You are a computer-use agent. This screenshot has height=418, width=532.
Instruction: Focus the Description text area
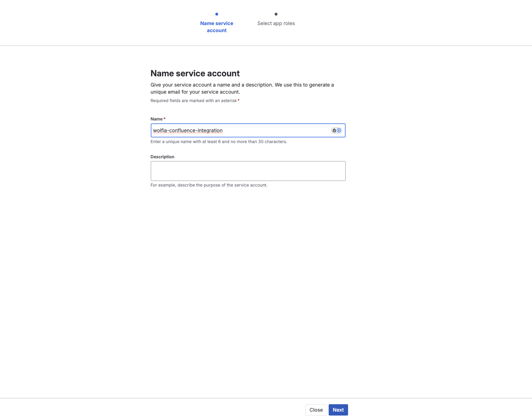[248, 171]
